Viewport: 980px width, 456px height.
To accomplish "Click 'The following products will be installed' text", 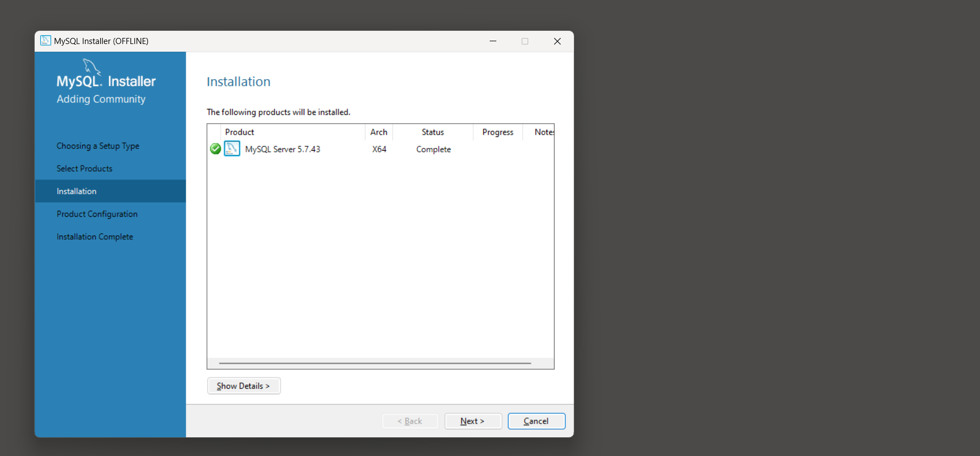I will (x=278, y=112).
